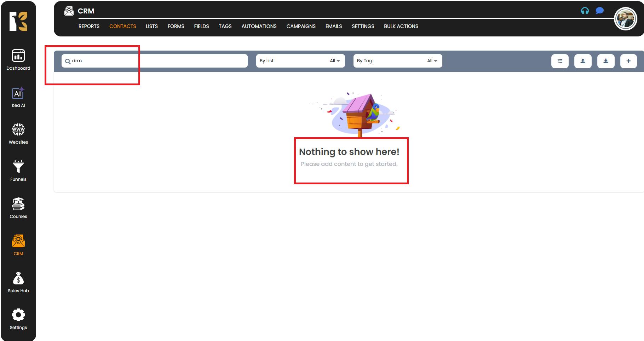Open the chat bubble messages icon
This screenshot has width=644, height=341.
coord(599,11)
